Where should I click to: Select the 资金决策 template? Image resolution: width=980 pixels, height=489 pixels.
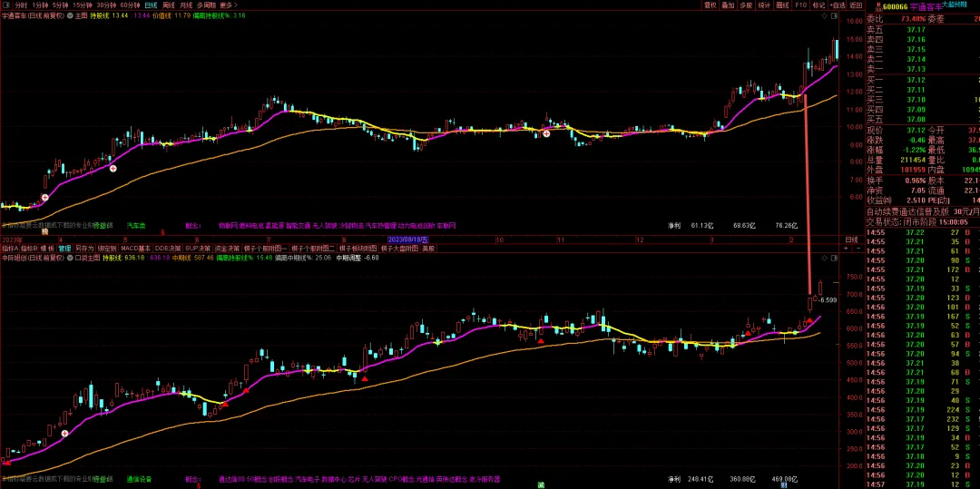(227, 248)
